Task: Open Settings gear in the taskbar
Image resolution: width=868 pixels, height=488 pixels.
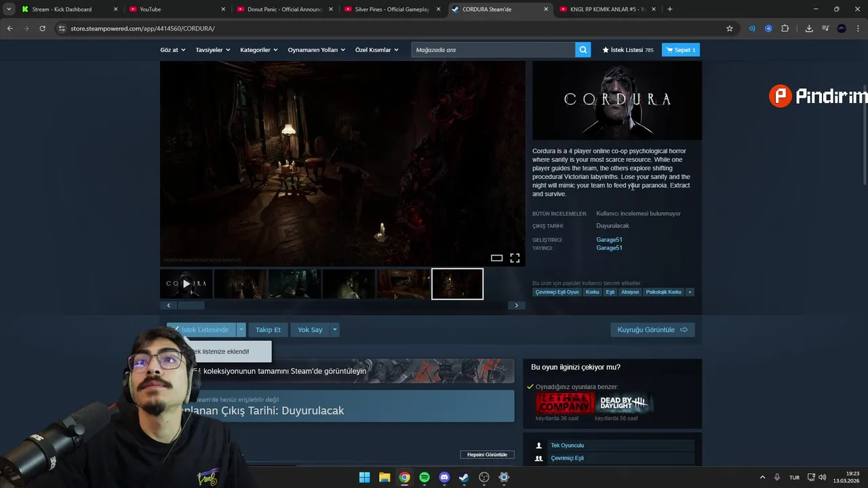Action: (x=504, y=477)
